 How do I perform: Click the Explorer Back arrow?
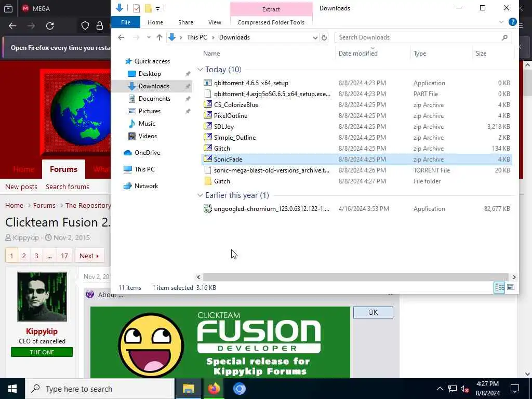[121, 37]
